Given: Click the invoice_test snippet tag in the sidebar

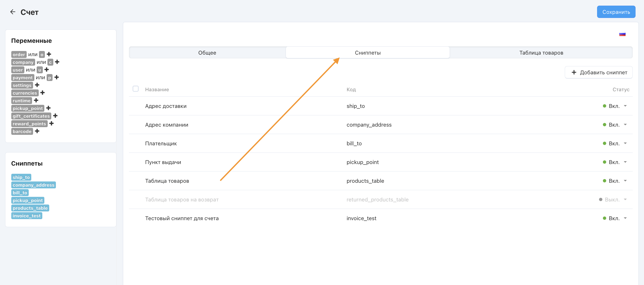Looking at the screenshot, I should point(27,216).
